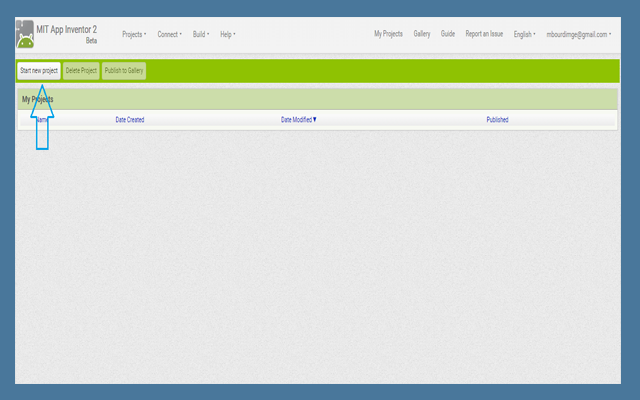
Task: Open the English language selector
Action: coord(524,34)
